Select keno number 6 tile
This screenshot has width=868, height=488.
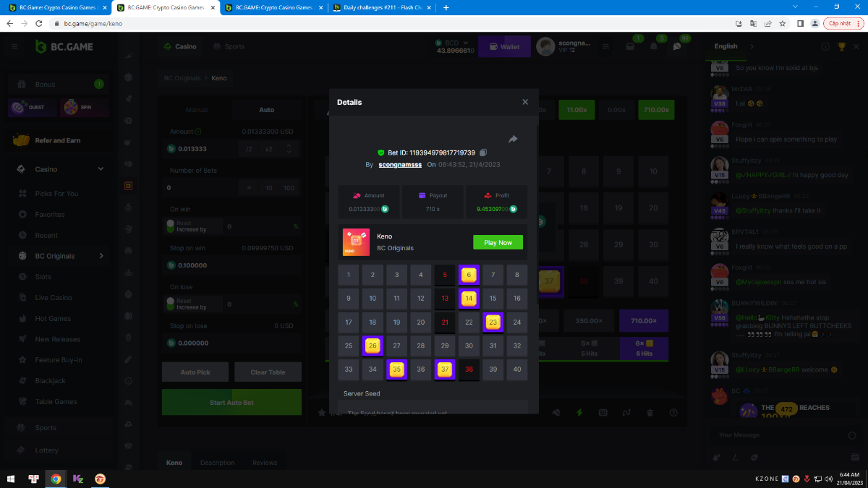tap(469, 275)
